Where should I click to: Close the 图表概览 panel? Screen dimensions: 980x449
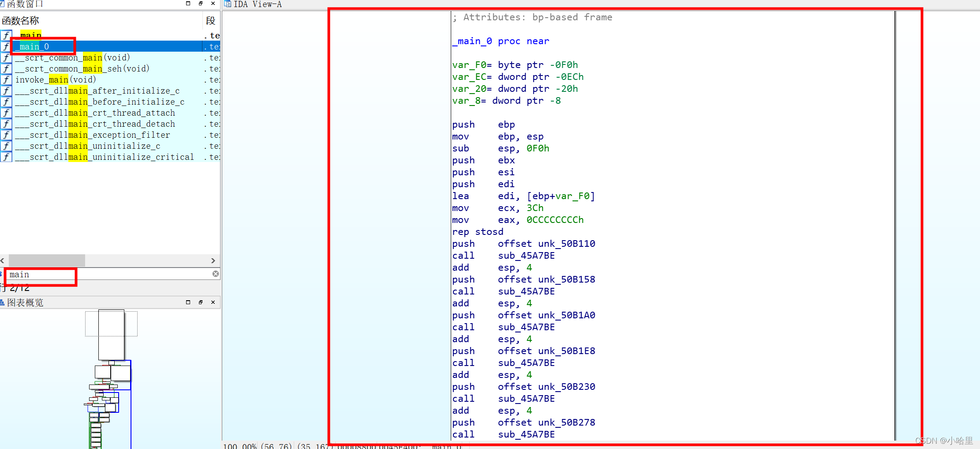[x=213, y=302]
